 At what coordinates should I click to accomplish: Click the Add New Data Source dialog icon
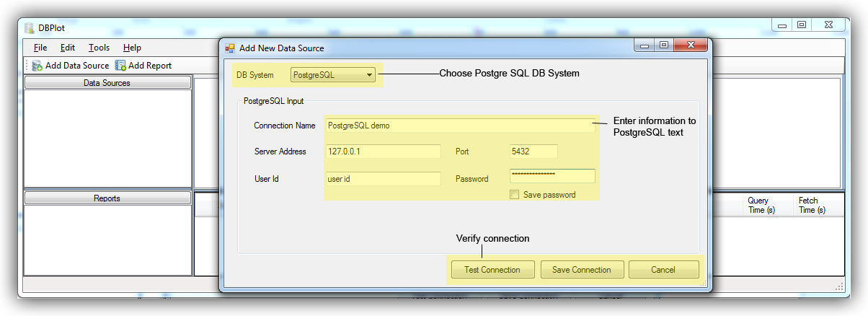pos(230,48)
